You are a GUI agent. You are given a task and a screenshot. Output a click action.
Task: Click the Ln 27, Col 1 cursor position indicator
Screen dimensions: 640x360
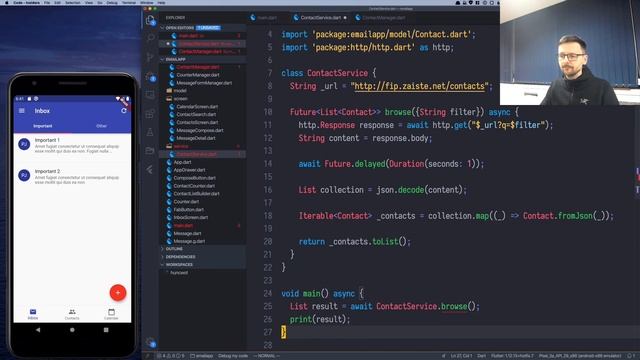[461, 356]
